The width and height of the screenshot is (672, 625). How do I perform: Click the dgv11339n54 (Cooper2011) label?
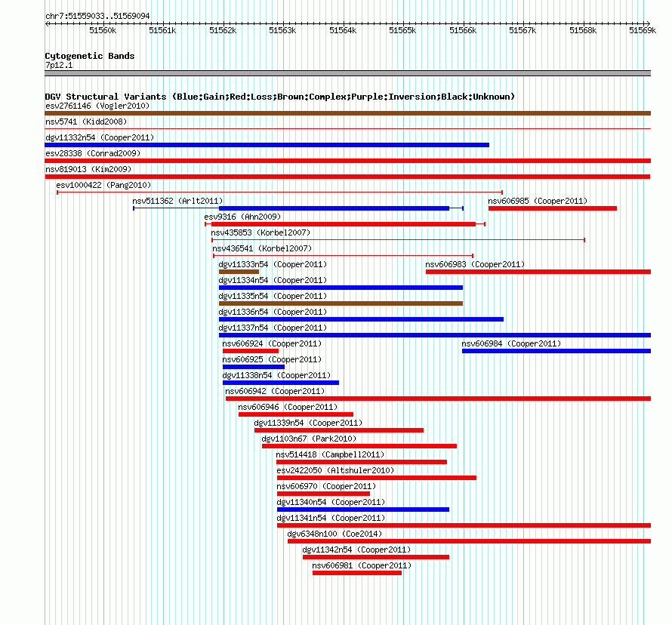point(308,423)
